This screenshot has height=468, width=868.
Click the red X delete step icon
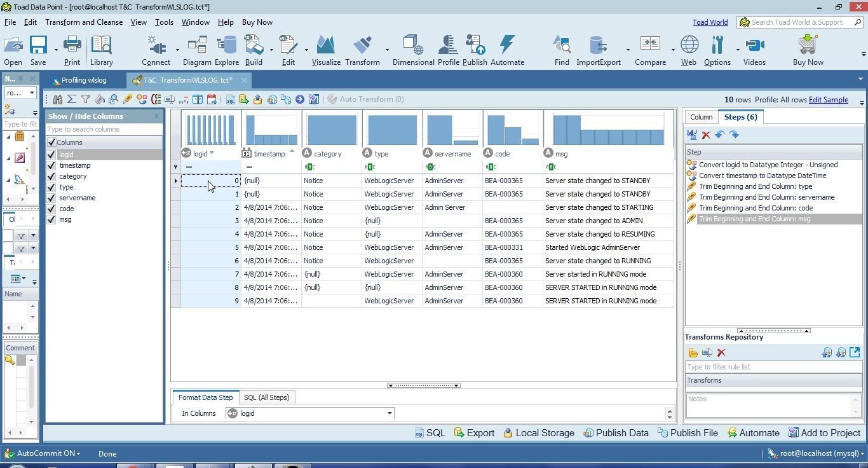pyautogui.click(x=706, y=135)
